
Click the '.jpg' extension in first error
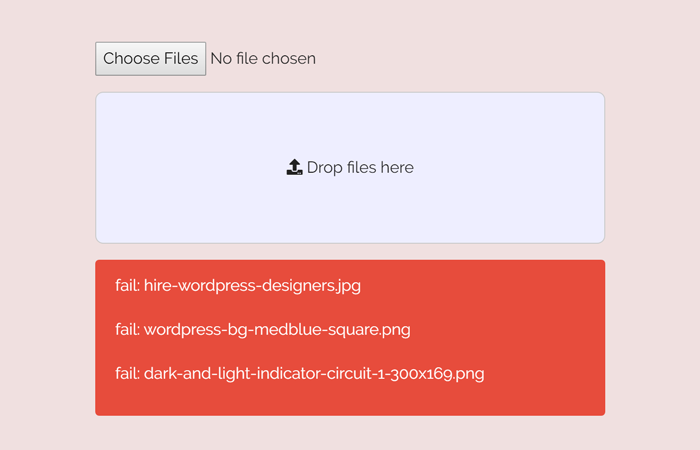click(x=346, y=286)
